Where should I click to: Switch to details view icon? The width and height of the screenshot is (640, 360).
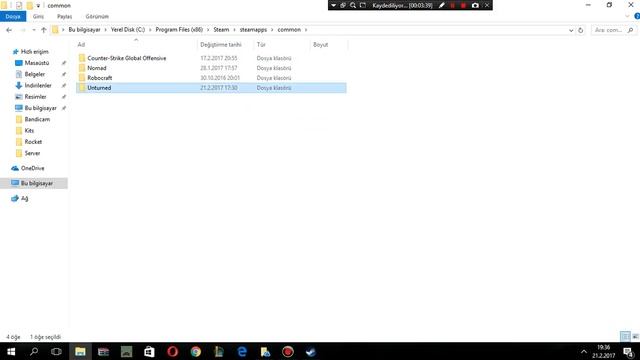625,336
